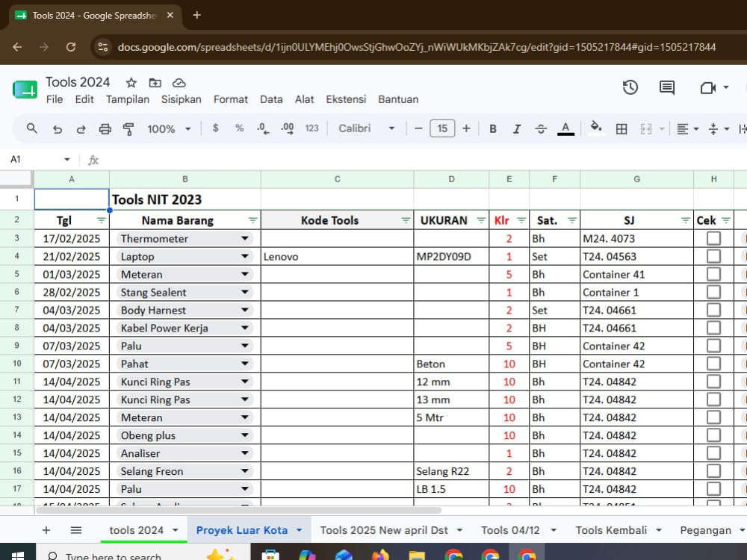
Task: Check cloud save status icon
Action: (179, 83)
